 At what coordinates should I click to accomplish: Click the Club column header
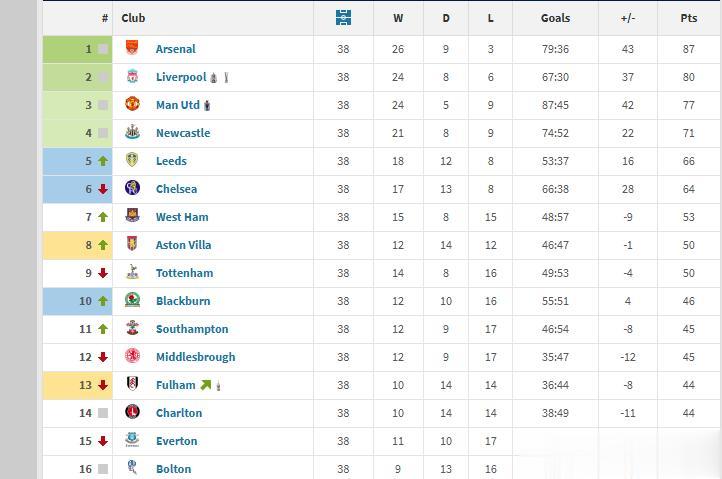point(133,18)
